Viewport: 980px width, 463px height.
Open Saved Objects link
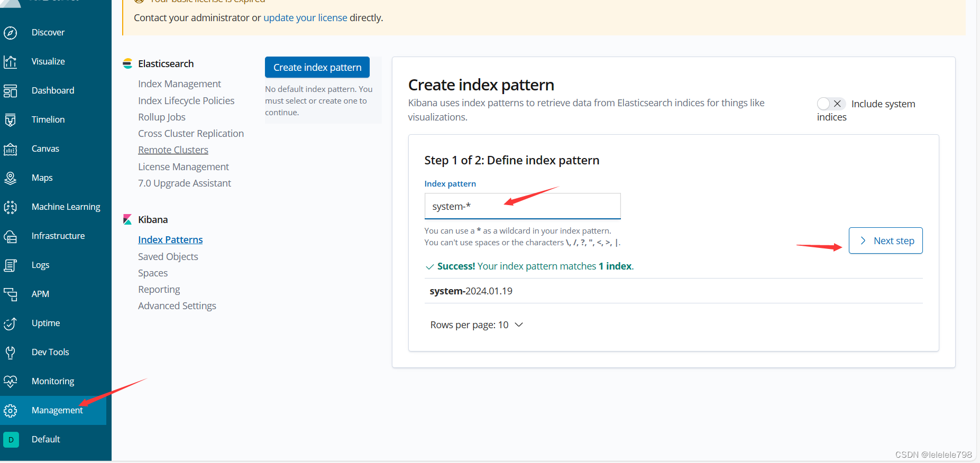(168, 256)
